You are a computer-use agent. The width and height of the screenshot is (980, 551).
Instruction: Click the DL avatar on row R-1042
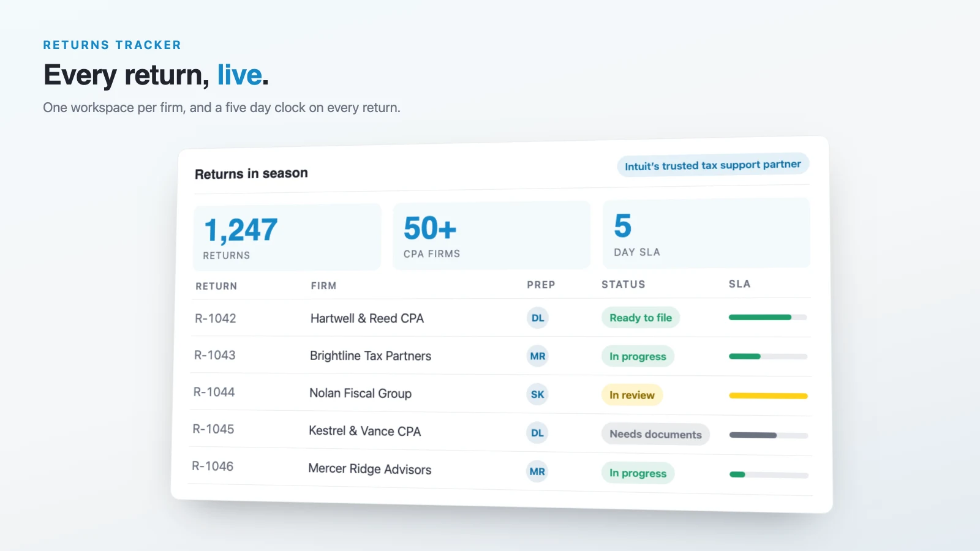538,318
